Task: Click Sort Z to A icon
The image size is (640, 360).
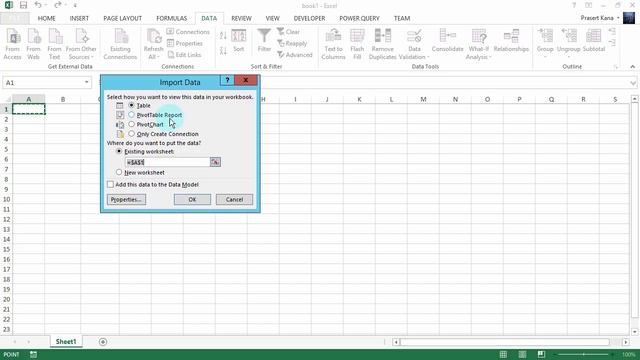Action: coord(223,51)
